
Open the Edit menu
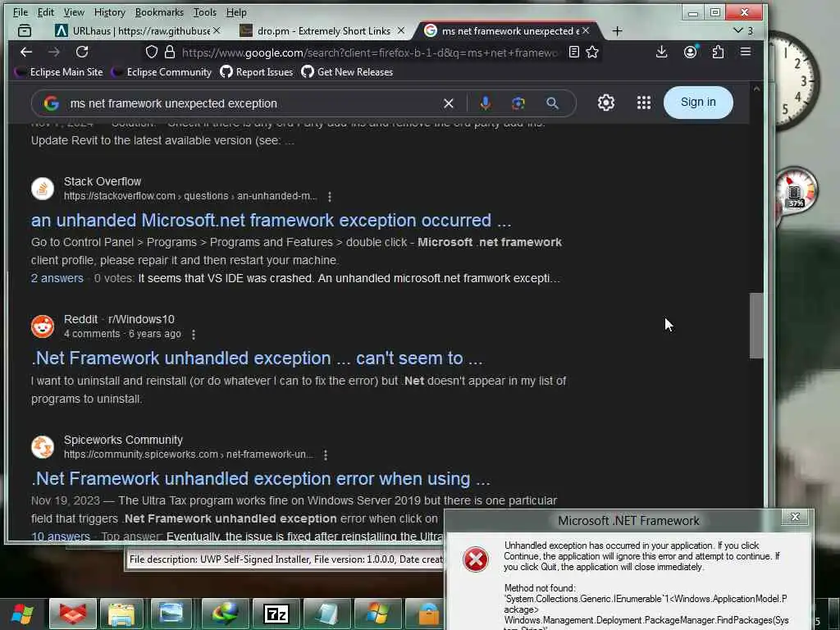coord(46,11)
